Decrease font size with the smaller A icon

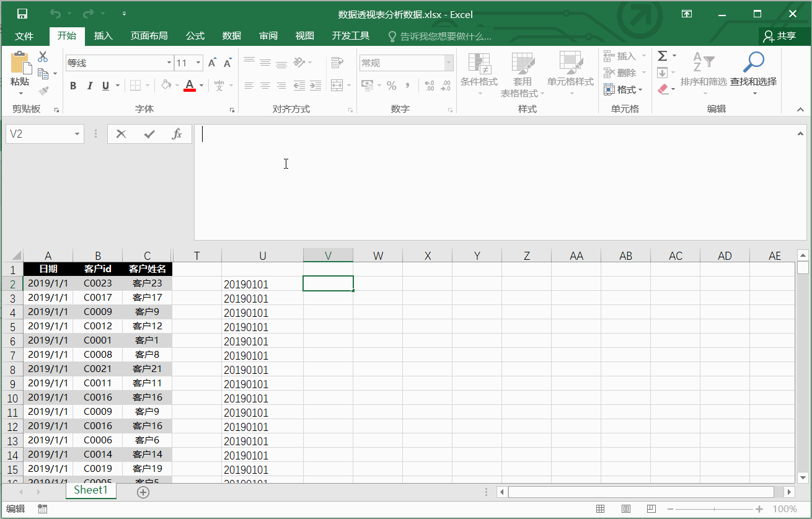point(227,63)
